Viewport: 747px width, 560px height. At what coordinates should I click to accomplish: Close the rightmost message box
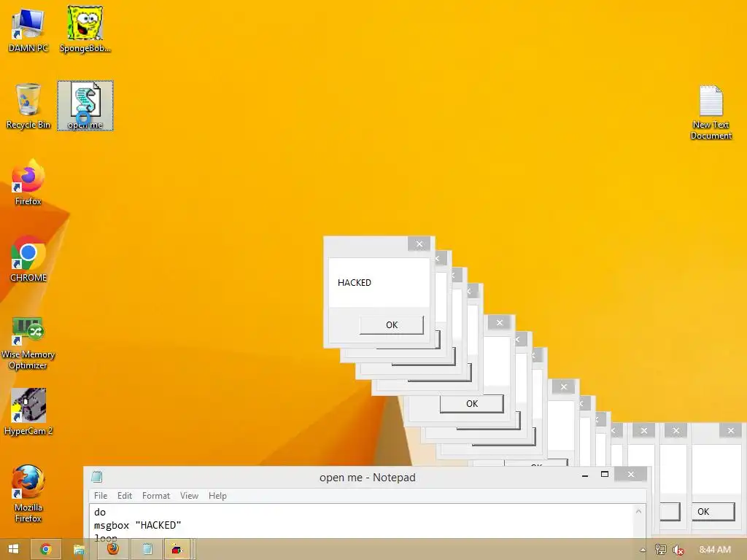point(731,430)
